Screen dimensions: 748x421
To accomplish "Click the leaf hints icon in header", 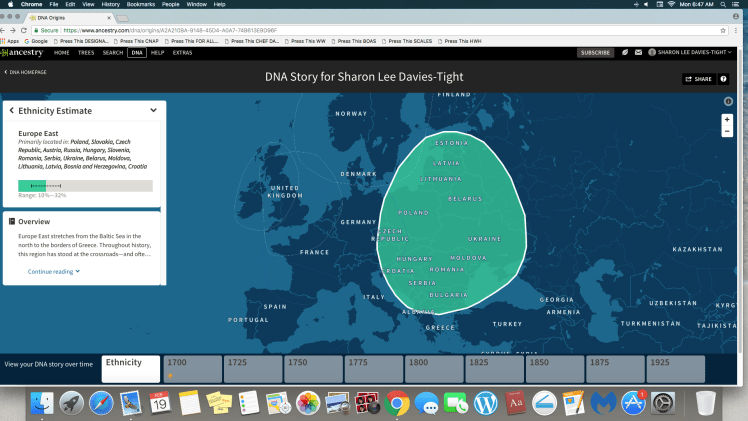I will click(623, 52).
